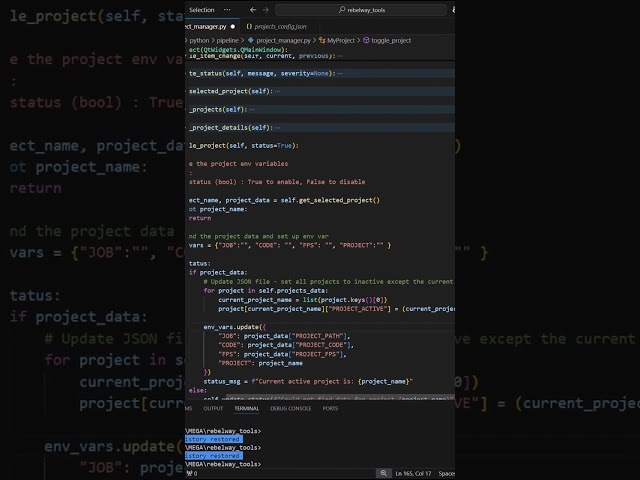Click the unsaved dot on the manager.py tab
640x480 pixels.
point(233,27)
